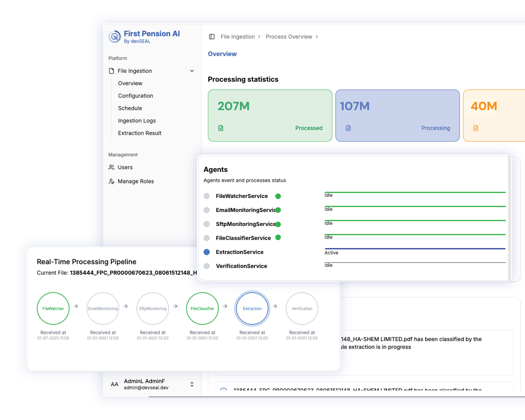This screenshot has width=525, height=420.
Task: Click document icon in the 107M Processing card
Action: coord(348,128)
